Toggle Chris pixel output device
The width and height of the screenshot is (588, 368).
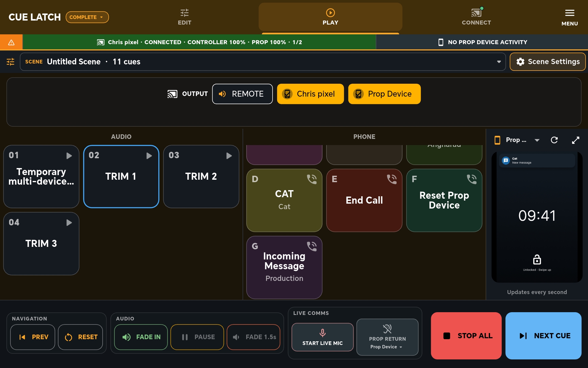click(x=310, y=94)
